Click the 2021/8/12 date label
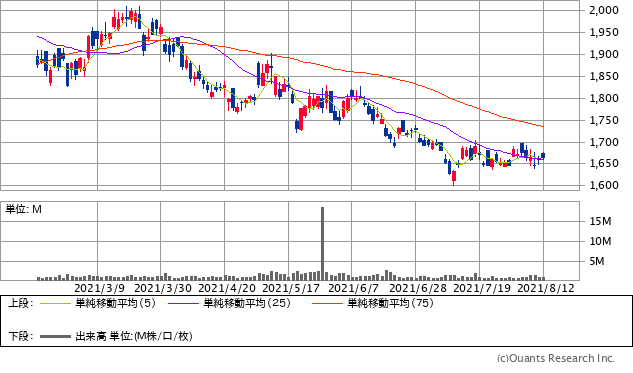Image resolution: width=633 pixels, height=373 pixels. 546,288
